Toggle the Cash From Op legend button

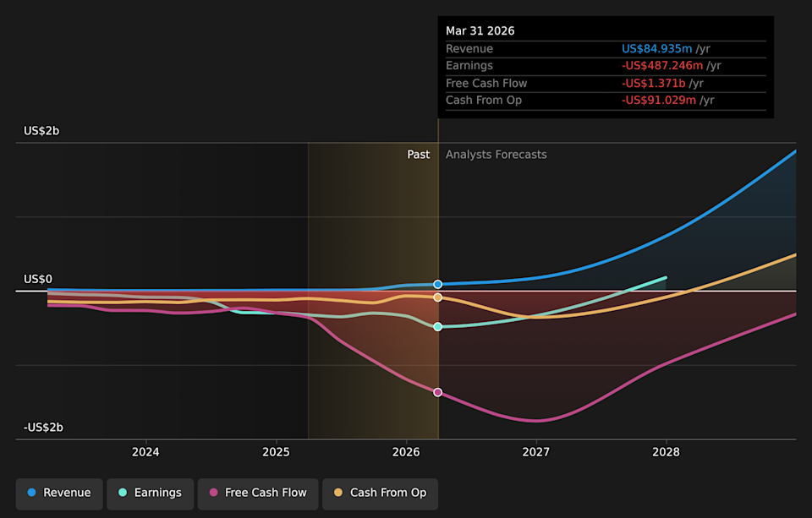pos(380,493)
